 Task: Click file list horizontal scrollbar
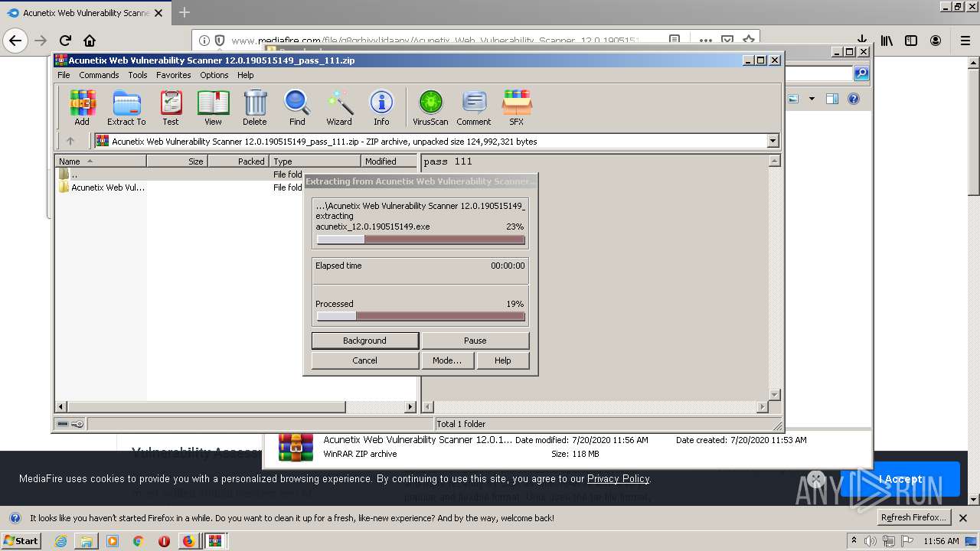236,407
